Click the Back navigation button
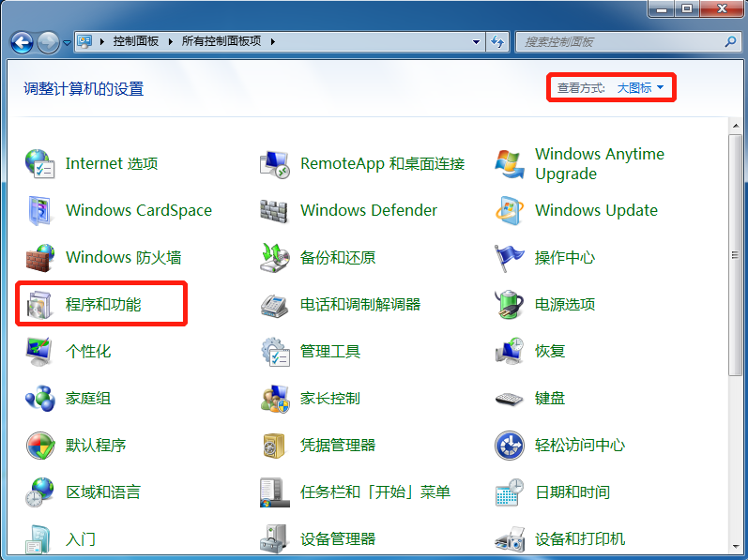The height and width of the screenshot is (560, 748). click(x=22, y=42)
